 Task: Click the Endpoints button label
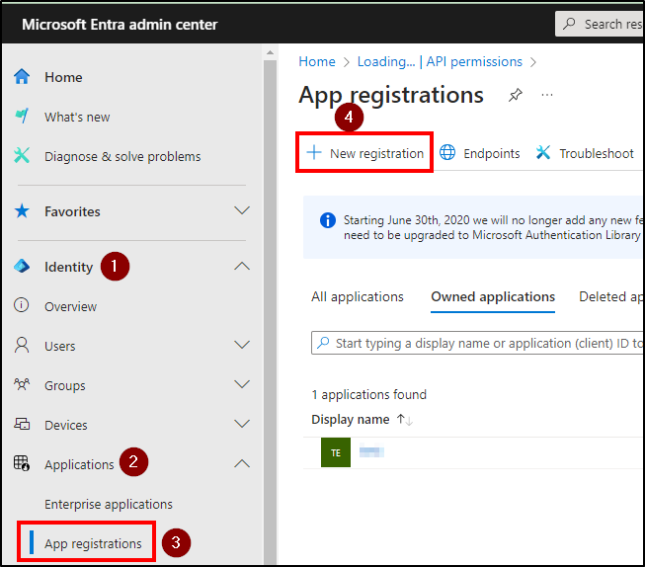tap(492, 153)
